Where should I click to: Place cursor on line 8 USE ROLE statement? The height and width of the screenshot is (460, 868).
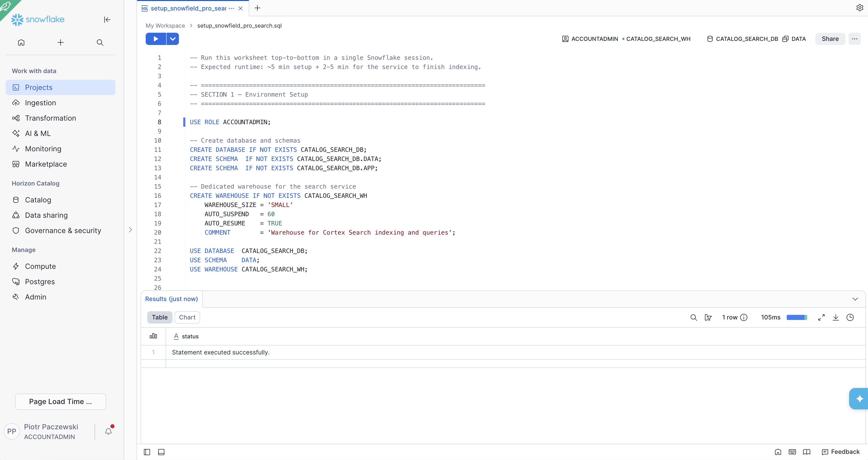tap(230, 122)
